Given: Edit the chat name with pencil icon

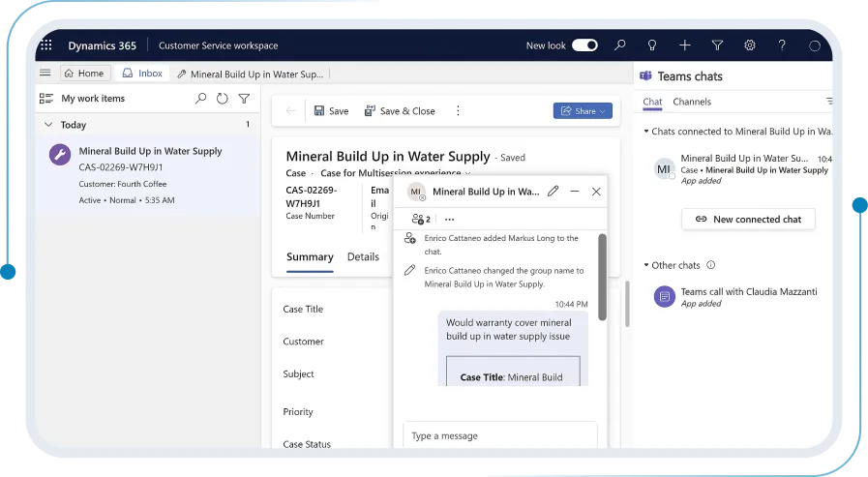Looking at the screenshot, I should click(553, 192).
